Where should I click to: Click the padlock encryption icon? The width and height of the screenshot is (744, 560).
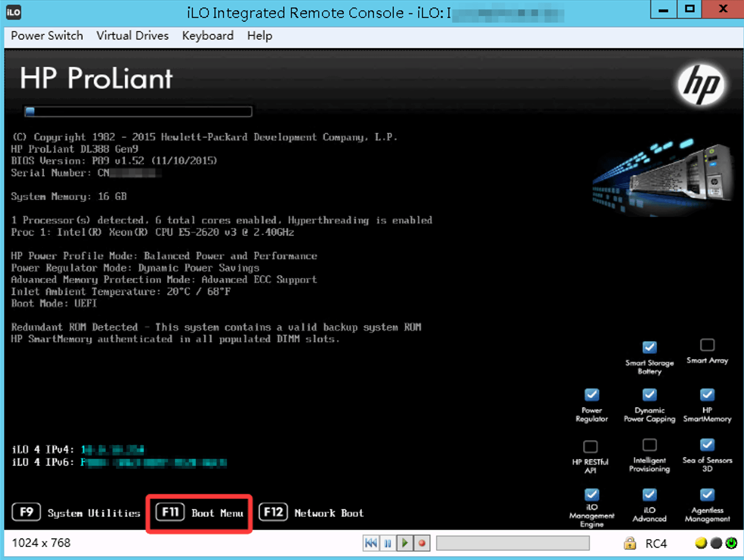[630, 543]
